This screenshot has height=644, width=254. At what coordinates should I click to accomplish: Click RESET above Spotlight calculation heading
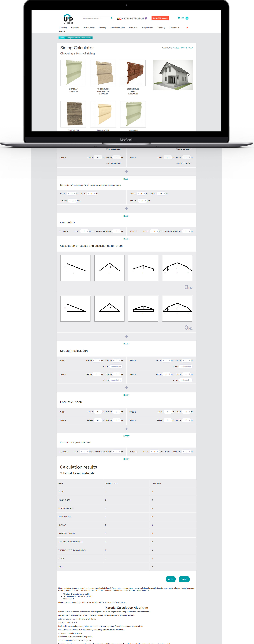pyautogui.click(x=126, y=344)
